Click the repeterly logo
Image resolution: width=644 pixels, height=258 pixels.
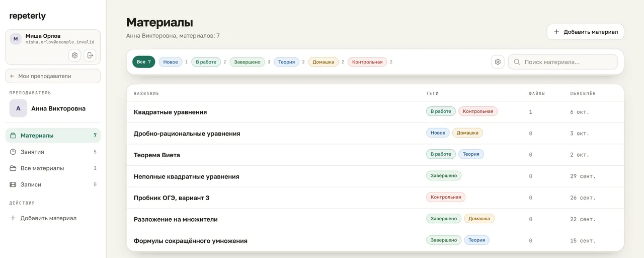point(28,16)
